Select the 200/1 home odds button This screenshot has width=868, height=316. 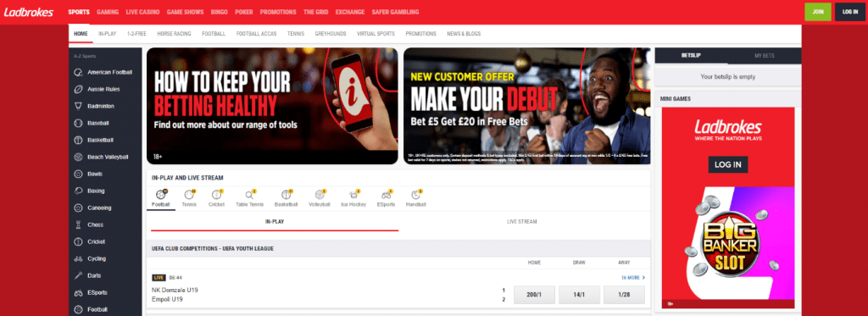click(x=534, y=295)
